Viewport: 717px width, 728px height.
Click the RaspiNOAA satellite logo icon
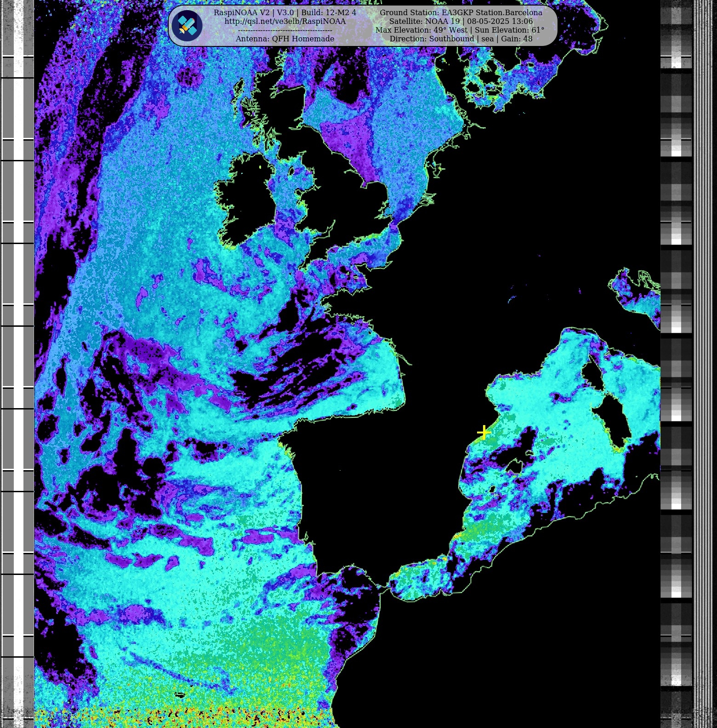(x=187, y=25)
